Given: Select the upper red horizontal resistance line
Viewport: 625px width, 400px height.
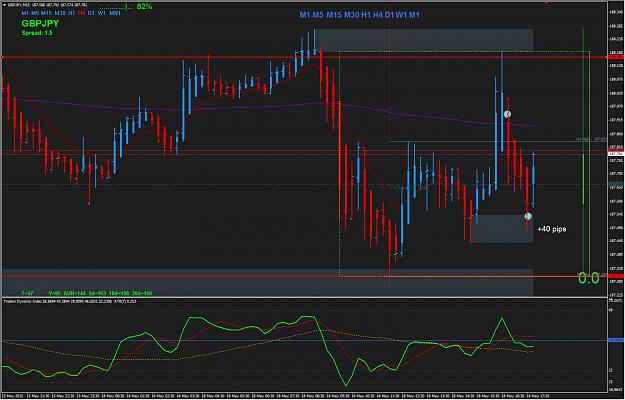Looking at the screenshot, I should (x=305, y=57).
